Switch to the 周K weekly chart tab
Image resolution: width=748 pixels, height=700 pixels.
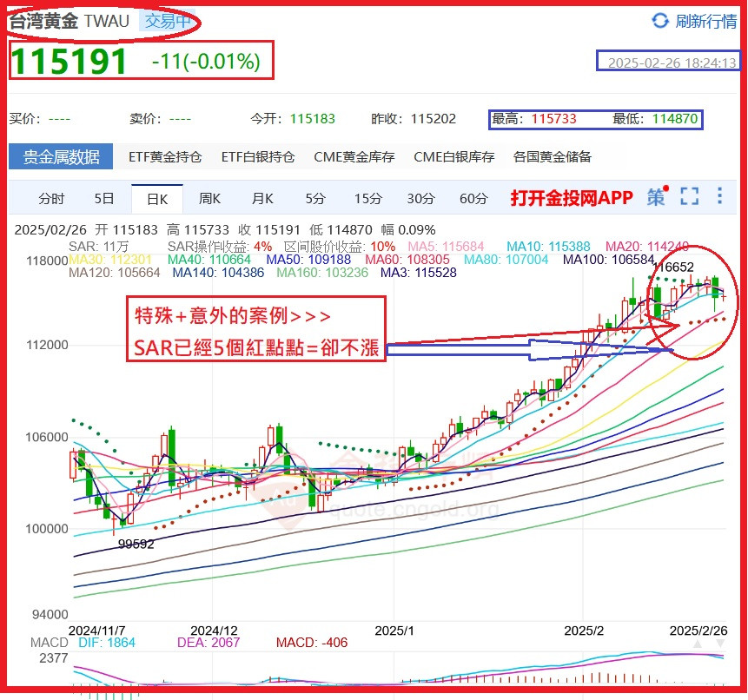(209, 199)
